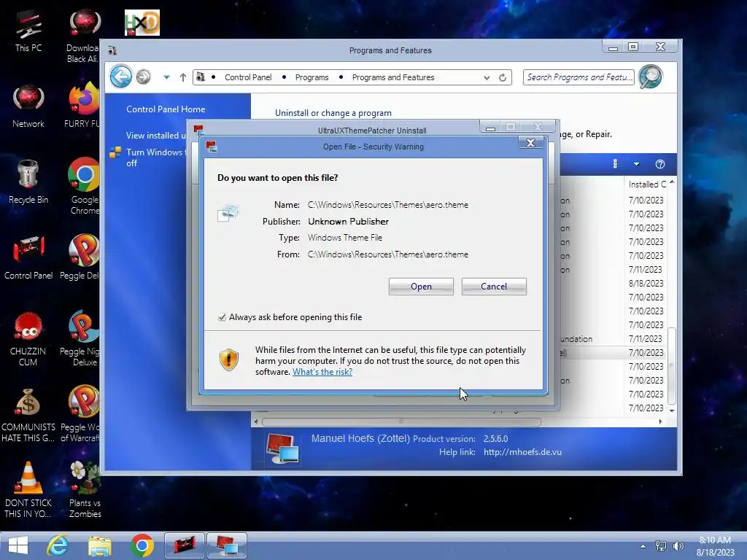Image resolution: width=747 pixels, height=560 pixels.
Task: Select Programs in the breadcrumb
Action: [x=312, y=77]
